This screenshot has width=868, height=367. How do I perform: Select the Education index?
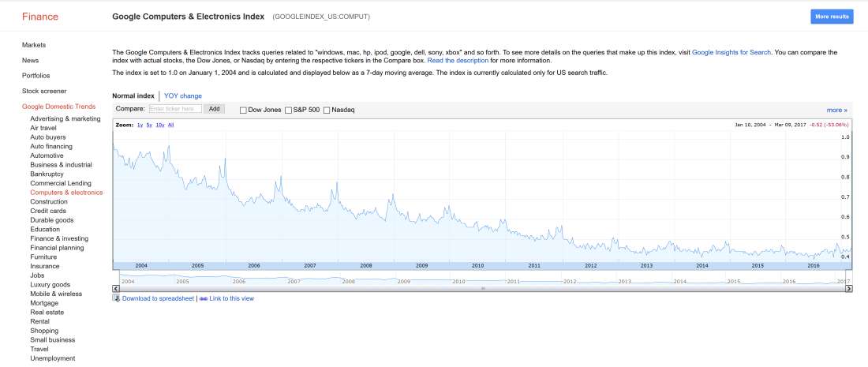point(46,229)
